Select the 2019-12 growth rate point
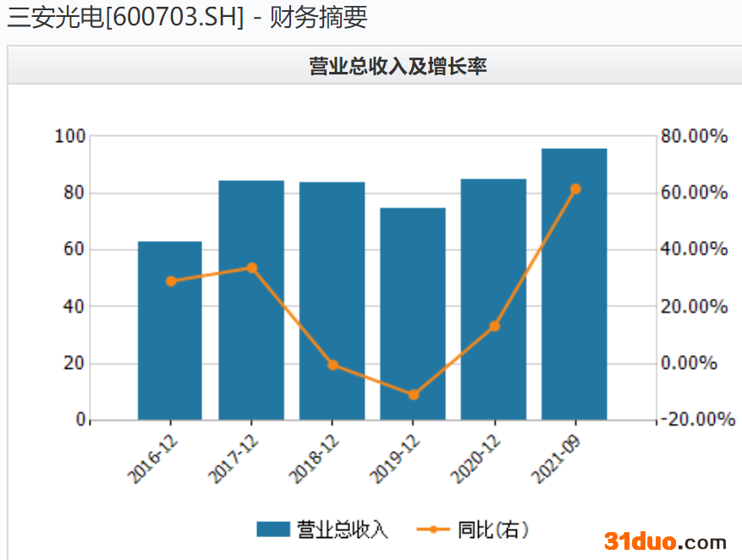The image size is (742, 560). [414, 394]
